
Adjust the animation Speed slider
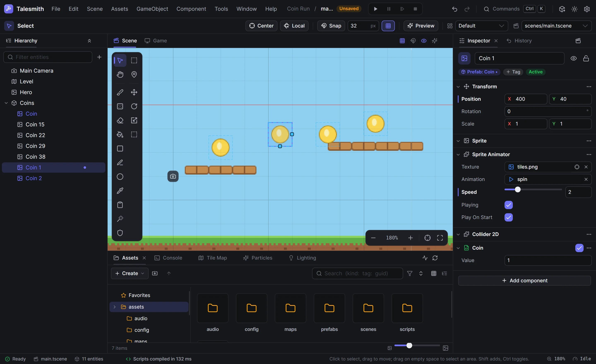point(533,190)
